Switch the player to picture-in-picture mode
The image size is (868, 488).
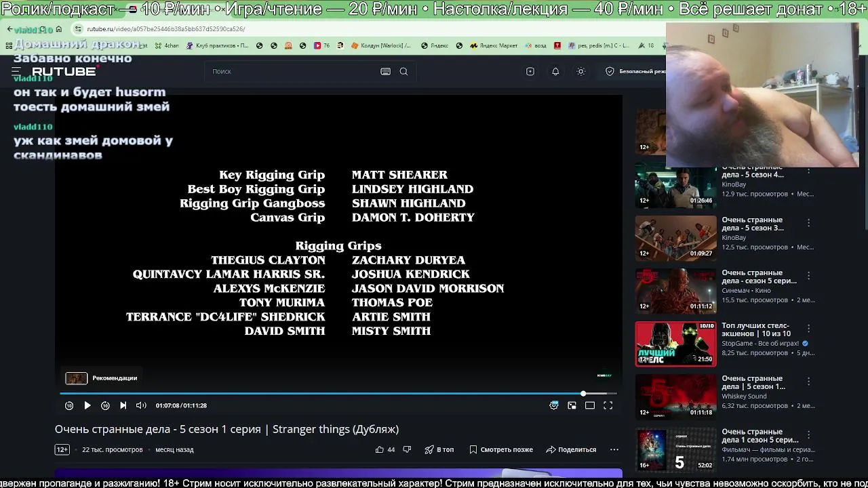pos(572,405)
